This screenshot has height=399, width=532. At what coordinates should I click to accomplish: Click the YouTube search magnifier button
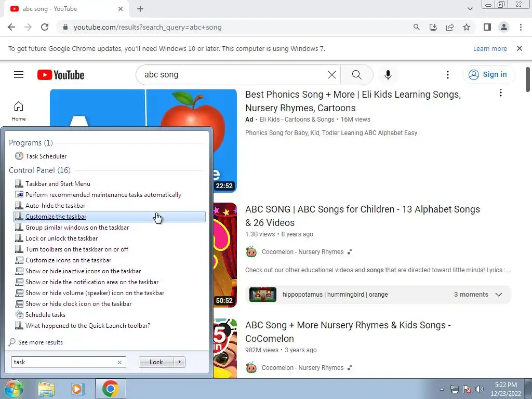pyautogui.click(x=356, y=75)
